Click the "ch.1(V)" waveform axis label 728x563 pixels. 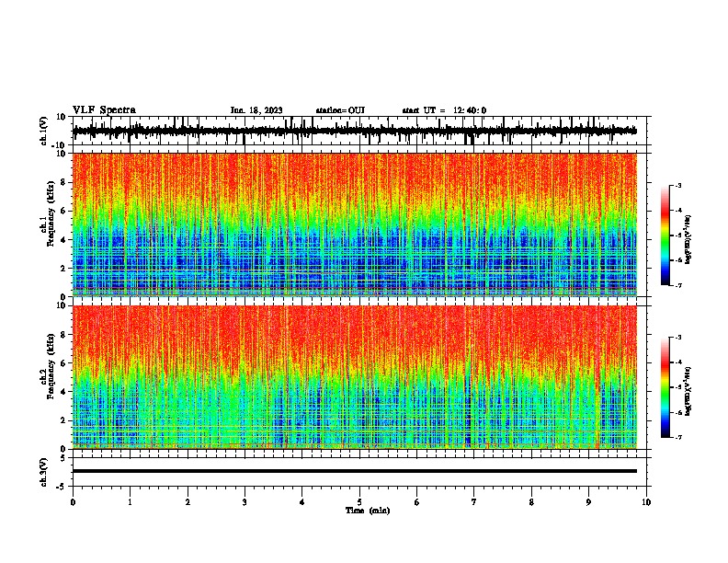point(44,131)
